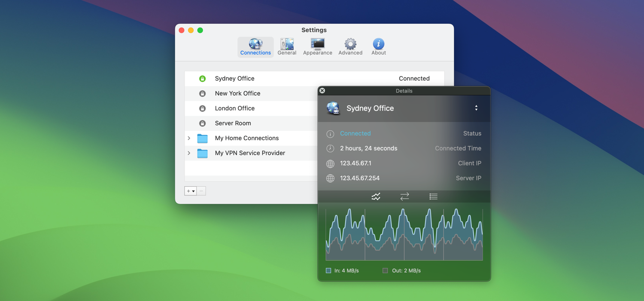Click the In: 4 MB/s label

(346, 270)
